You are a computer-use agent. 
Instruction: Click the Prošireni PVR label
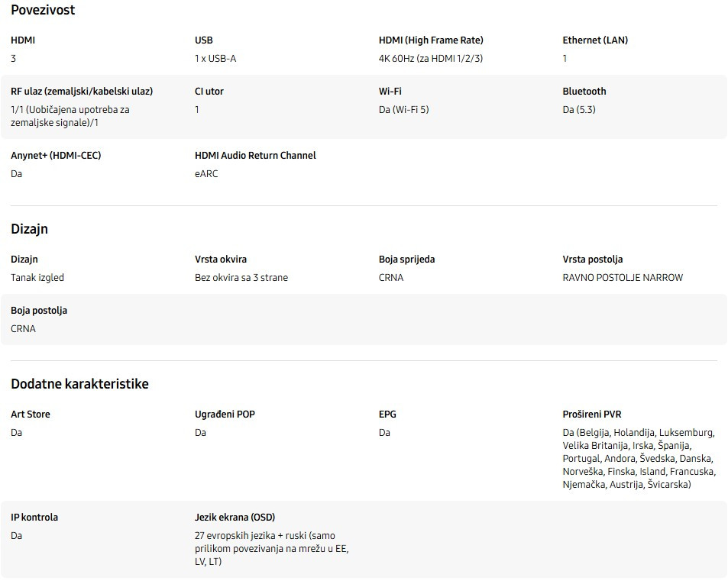click(592, 415)
